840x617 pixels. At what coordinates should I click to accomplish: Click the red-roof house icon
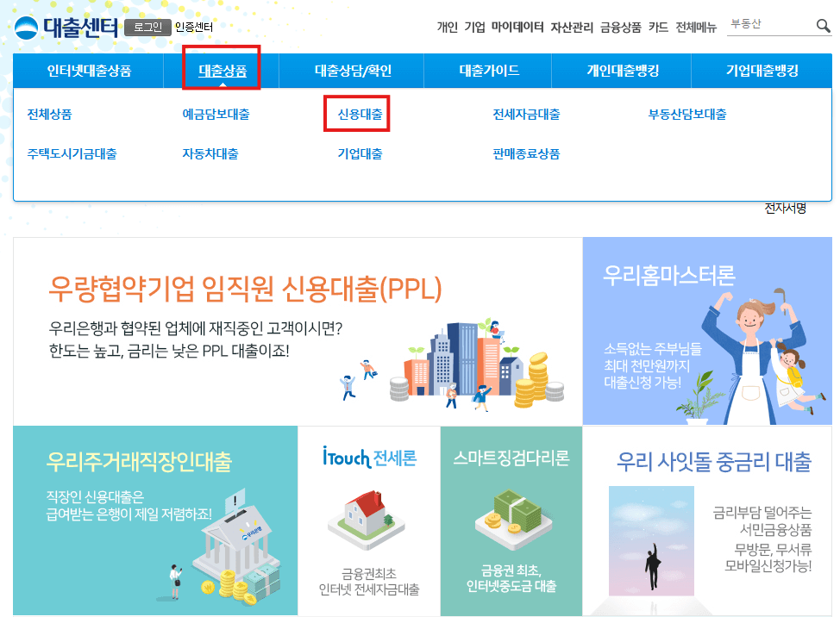point(366,519)
